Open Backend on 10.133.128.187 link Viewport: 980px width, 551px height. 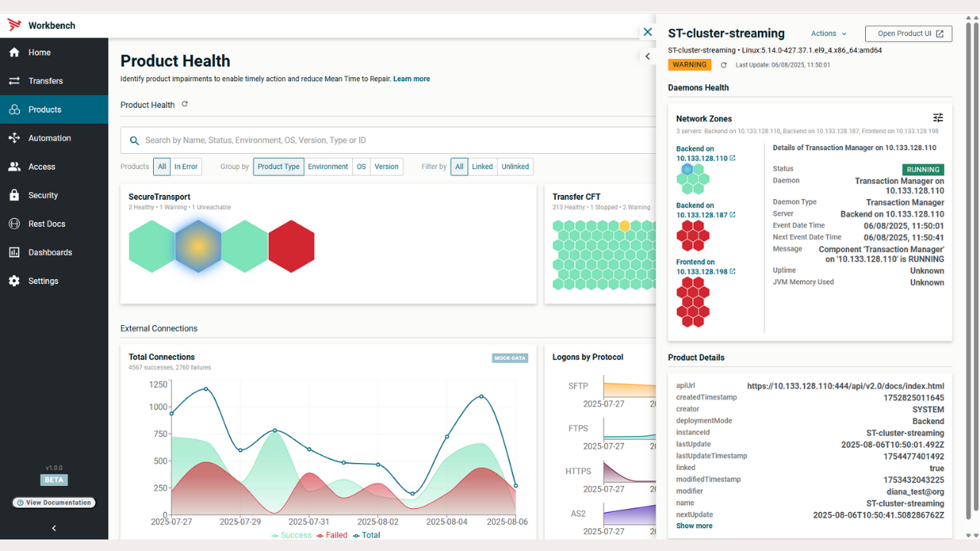point(705,210)
